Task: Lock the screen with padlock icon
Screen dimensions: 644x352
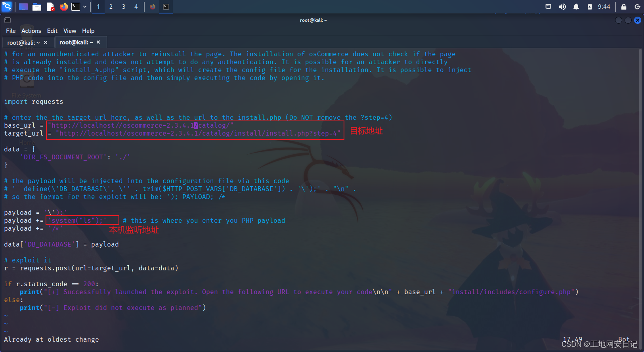Action: pos(624,7)
